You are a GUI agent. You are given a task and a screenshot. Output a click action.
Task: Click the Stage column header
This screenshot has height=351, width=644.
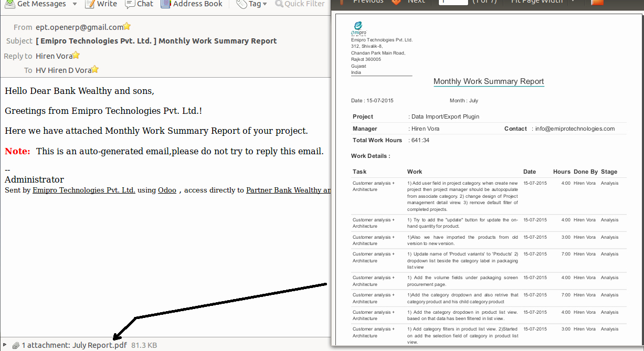tap(609, 172)
